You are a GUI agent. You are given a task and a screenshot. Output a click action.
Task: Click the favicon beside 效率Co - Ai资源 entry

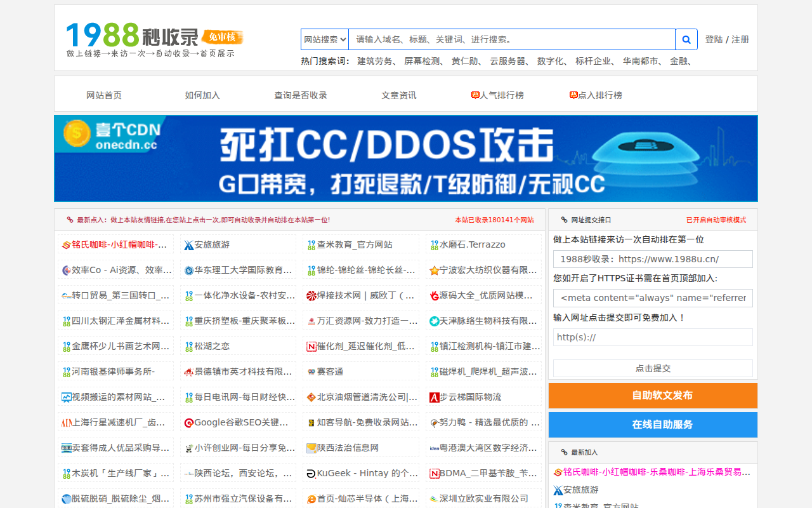pos(64,269)
